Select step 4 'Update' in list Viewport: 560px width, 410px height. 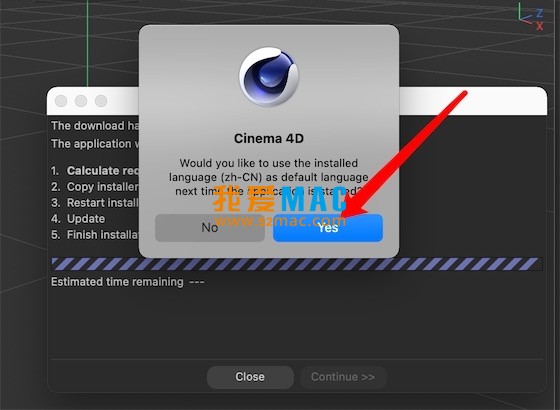pos(78,219)
